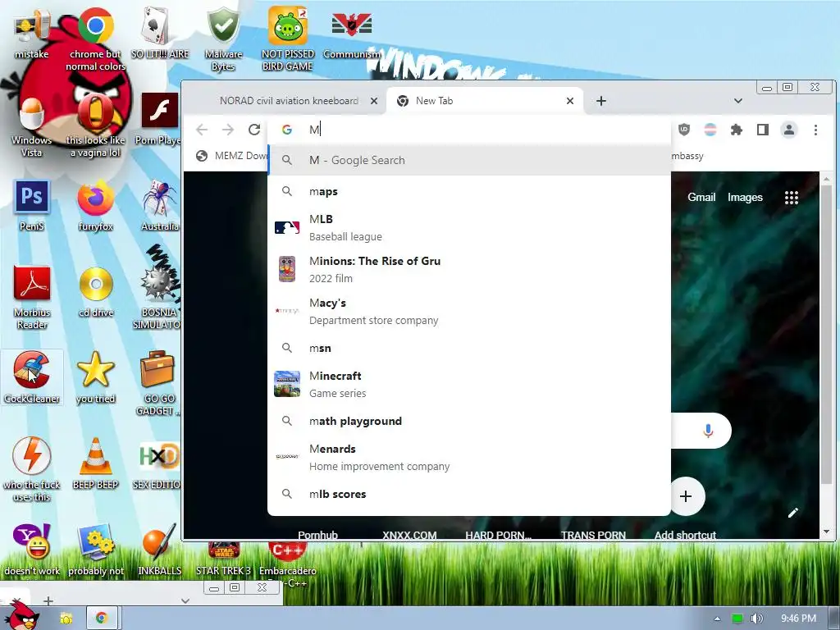Open the Malware Bytes desktop icon
840x630 pixels.
223,39
